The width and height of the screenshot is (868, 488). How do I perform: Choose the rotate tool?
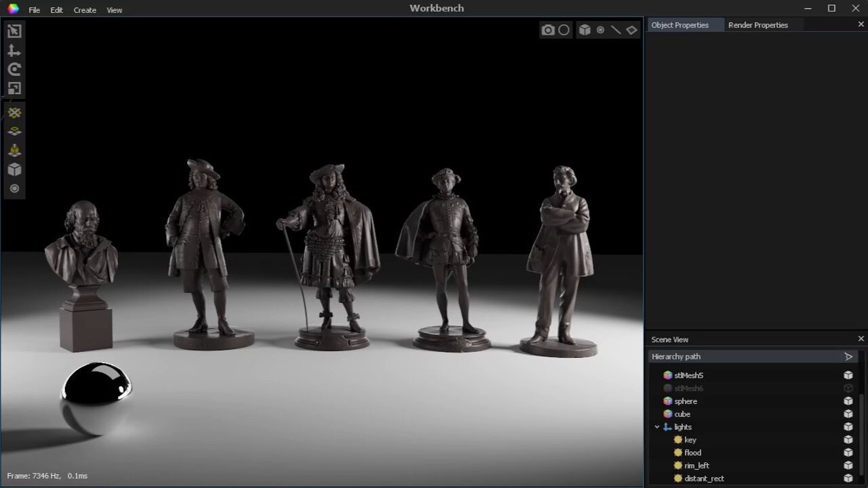(x=14, y=69)
